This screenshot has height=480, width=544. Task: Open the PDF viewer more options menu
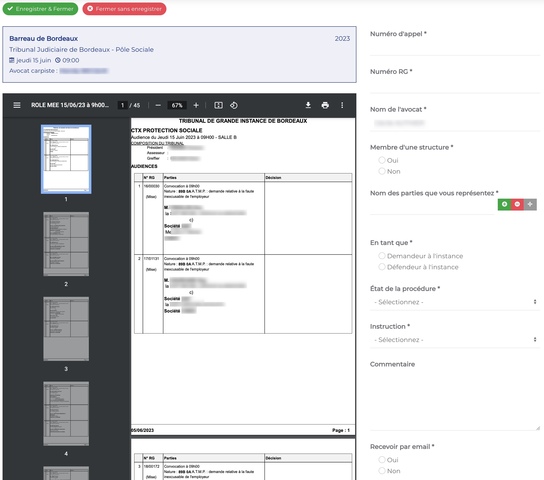[342, 105]
